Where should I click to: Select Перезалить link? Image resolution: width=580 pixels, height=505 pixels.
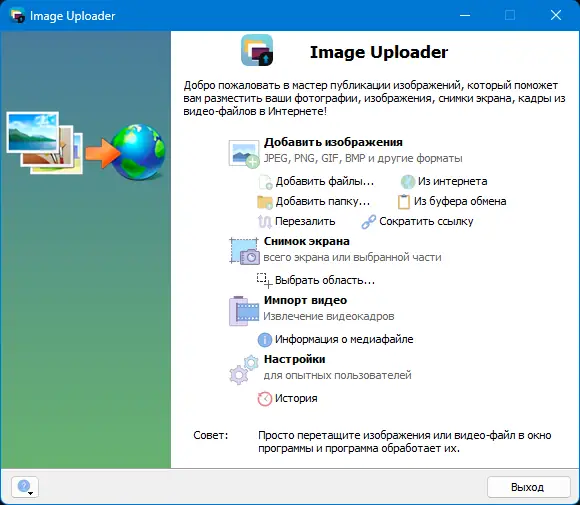(305, 222)
